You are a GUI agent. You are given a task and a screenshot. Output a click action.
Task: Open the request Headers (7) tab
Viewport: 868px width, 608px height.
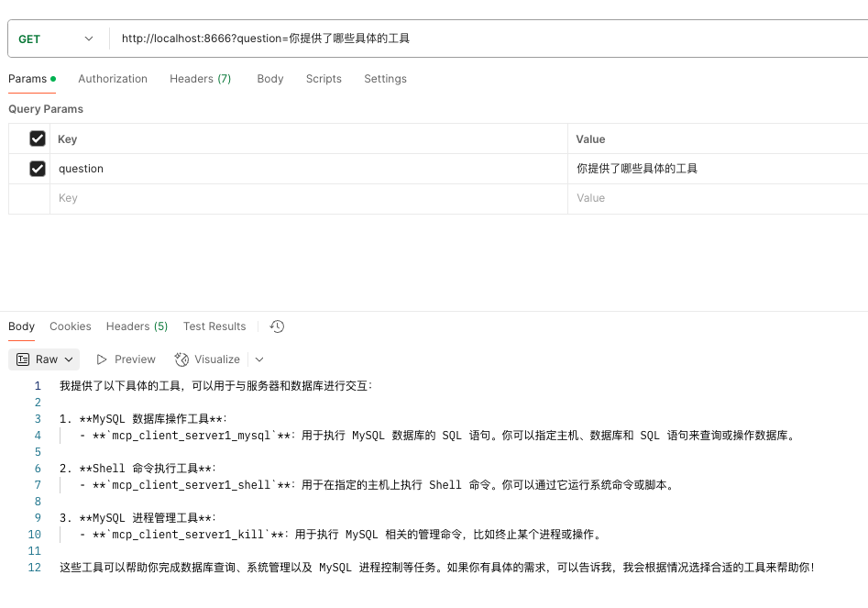coord(200,79)
